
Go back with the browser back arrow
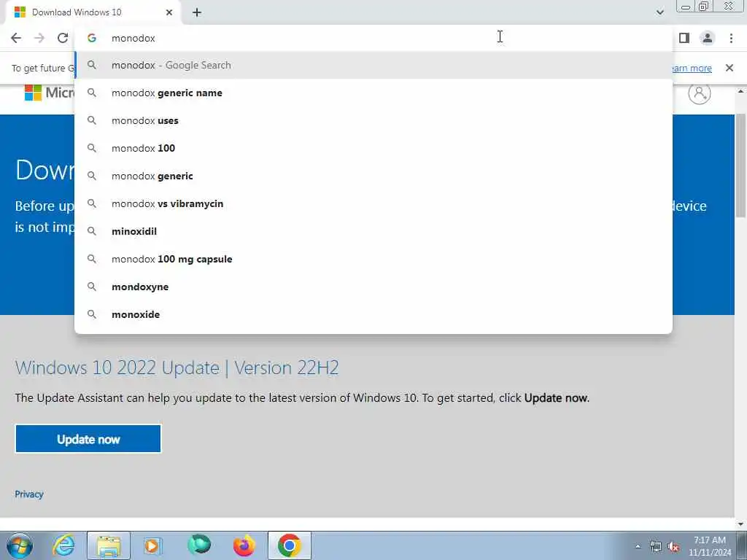16,38
